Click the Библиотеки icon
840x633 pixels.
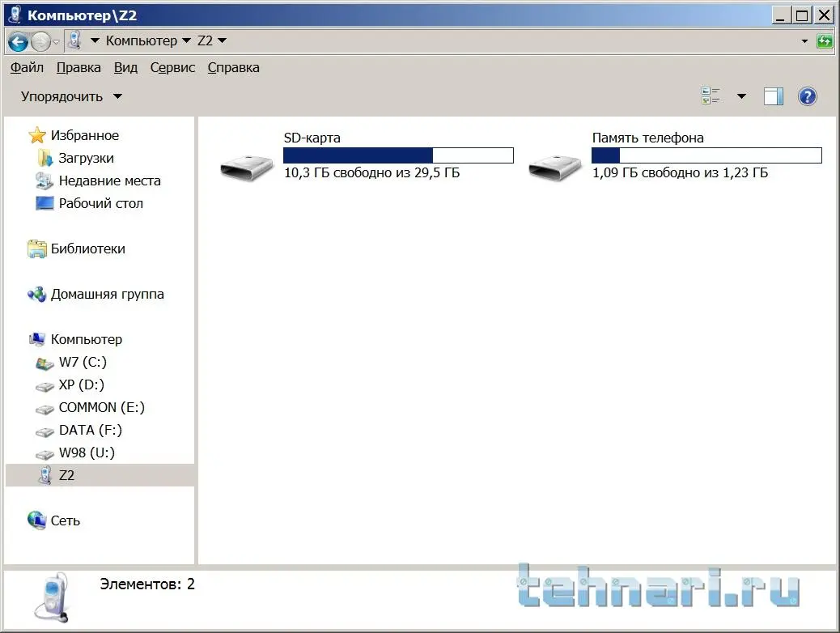(37, 249)
